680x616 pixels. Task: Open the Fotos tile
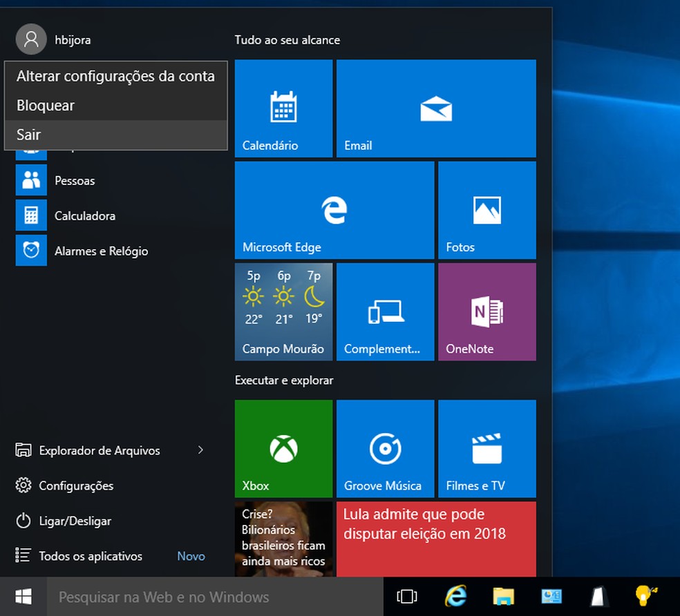coord(487,210)
